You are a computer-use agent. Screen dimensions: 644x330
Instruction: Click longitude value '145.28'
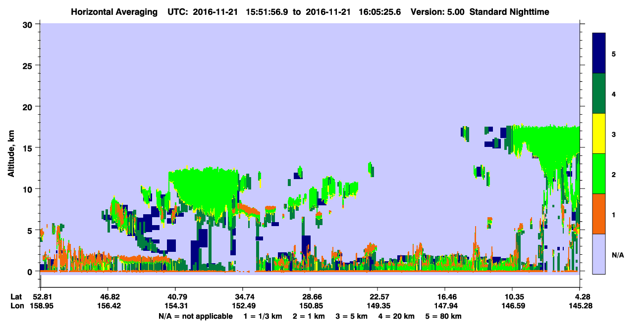(580, 306)
